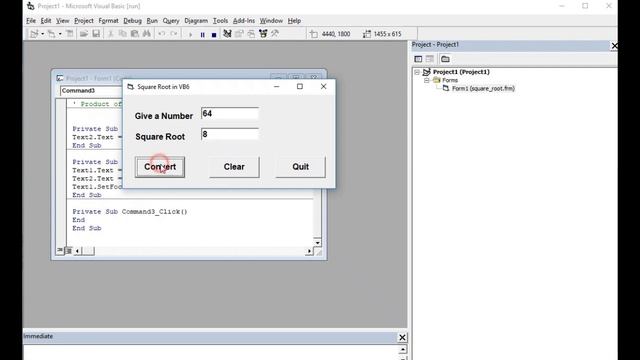Open the Run menu
640x360 pixels.
click(x=152, y=20)
